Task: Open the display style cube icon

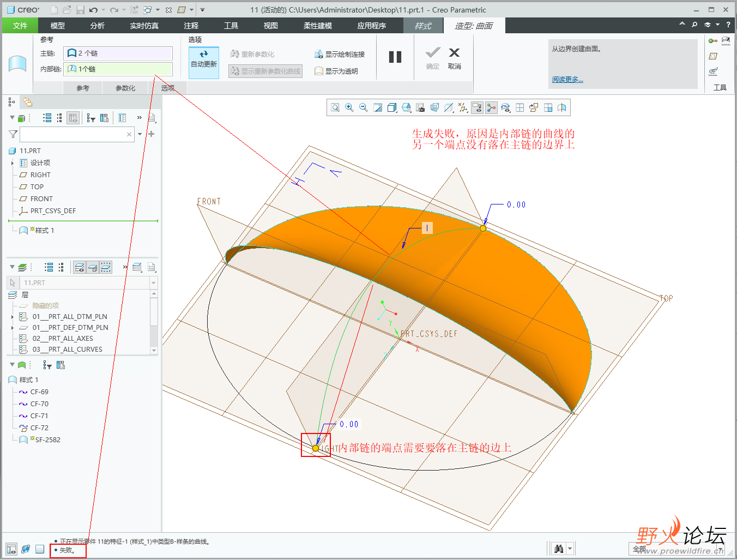Action: 392,108
